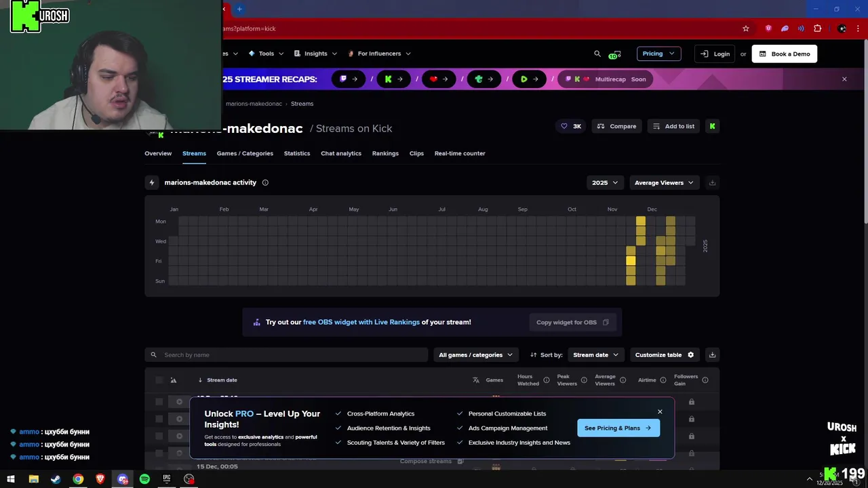Click the Login button

[x=715, y=54]
